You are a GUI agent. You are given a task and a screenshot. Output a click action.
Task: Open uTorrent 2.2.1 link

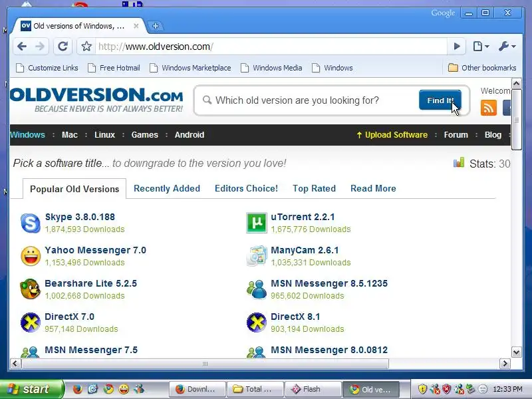(x=303, y=217)
